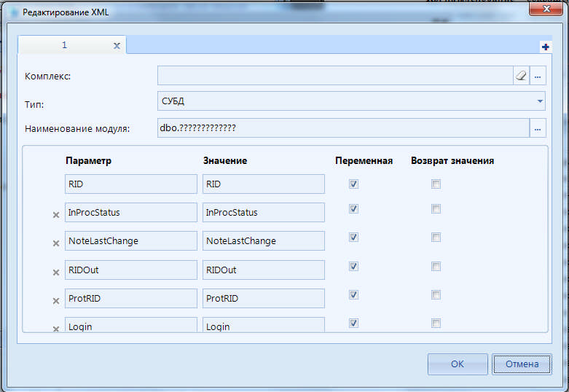Close tab 1 with its X icon

coord(117,45)
